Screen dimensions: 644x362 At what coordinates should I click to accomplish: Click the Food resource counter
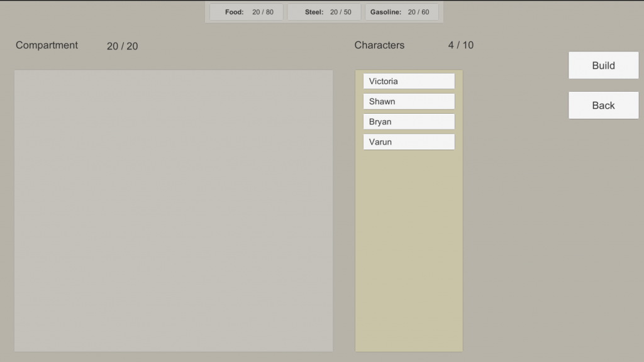(x=247, y=12)
